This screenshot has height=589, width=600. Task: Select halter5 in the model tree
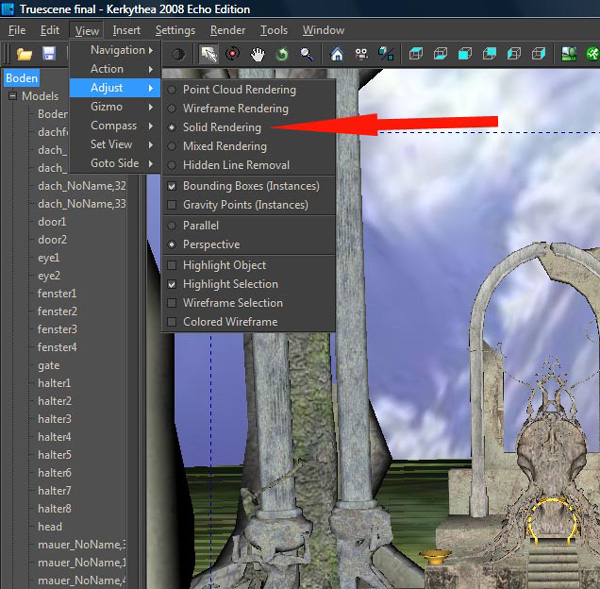click(x=55, y=455)
